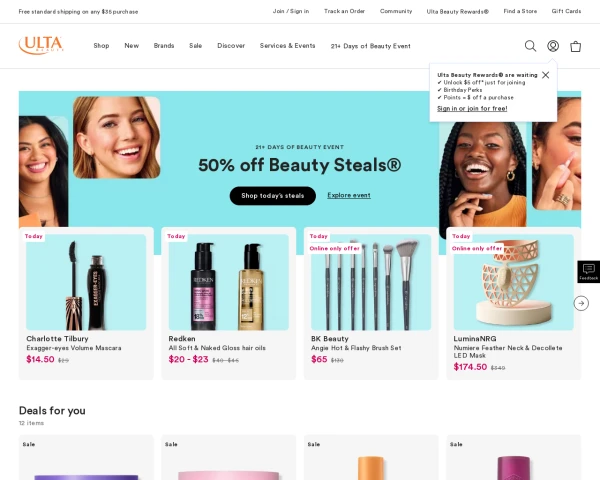Open the Feedback chat widget
Screen dimensions: 600x480
[589, 272]
